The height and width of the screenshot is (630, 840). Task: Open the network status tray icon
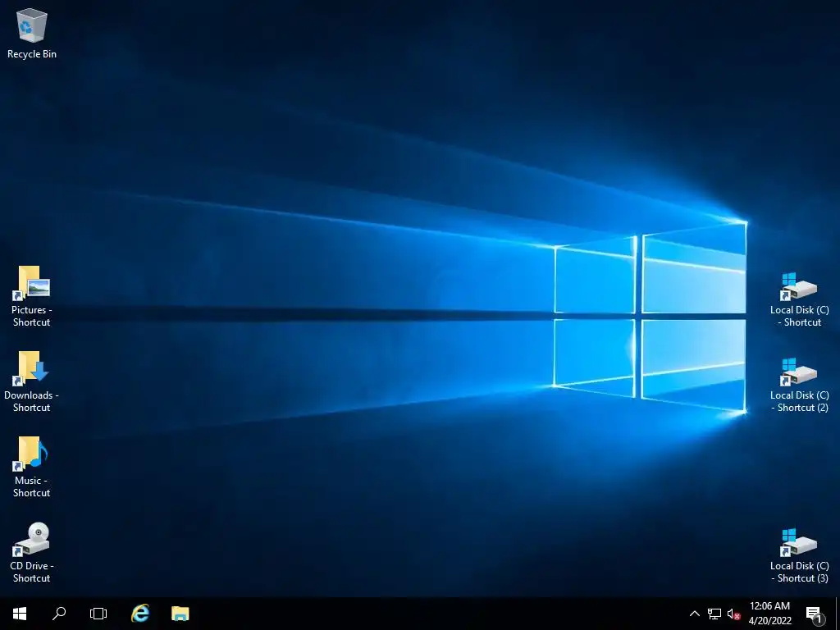pyautogui.click(x=714, y=614)
